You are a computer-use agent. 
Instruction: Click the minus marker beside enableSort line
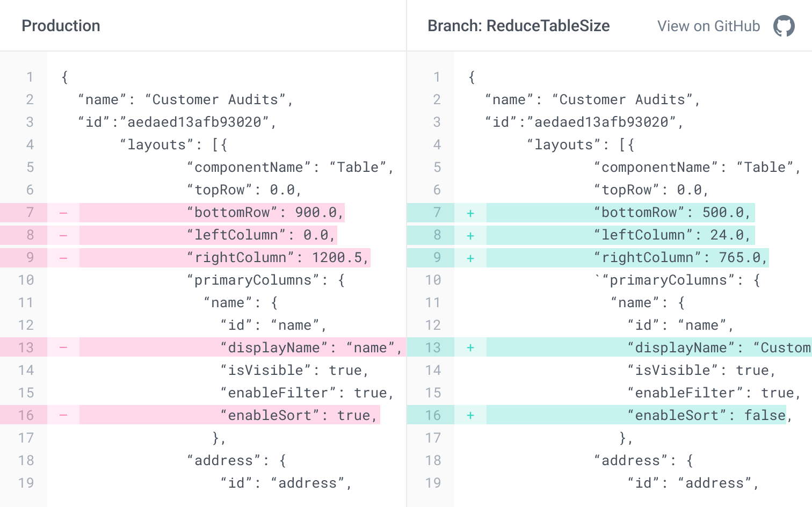click(63, 415)
